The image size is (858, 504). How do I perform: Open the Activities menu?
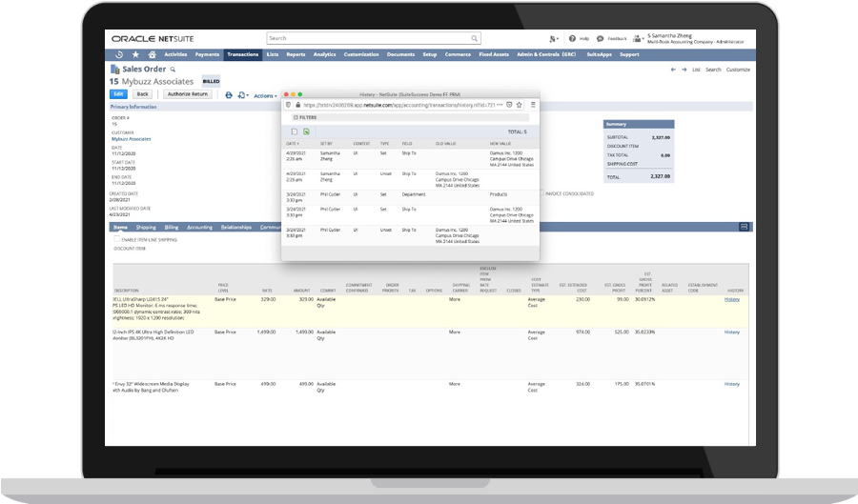[175, 54]
